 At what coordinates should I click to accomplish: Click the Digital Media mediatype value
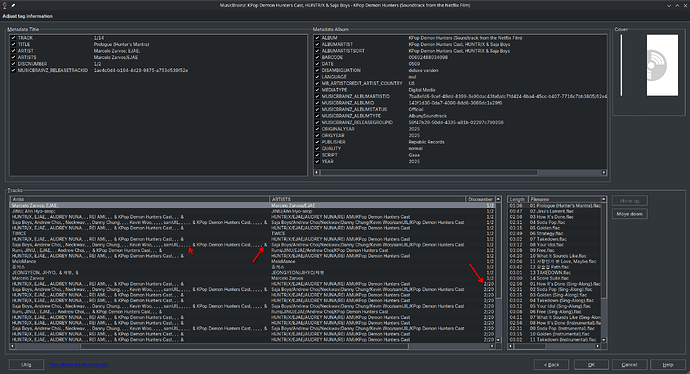(x=422, y=90)
